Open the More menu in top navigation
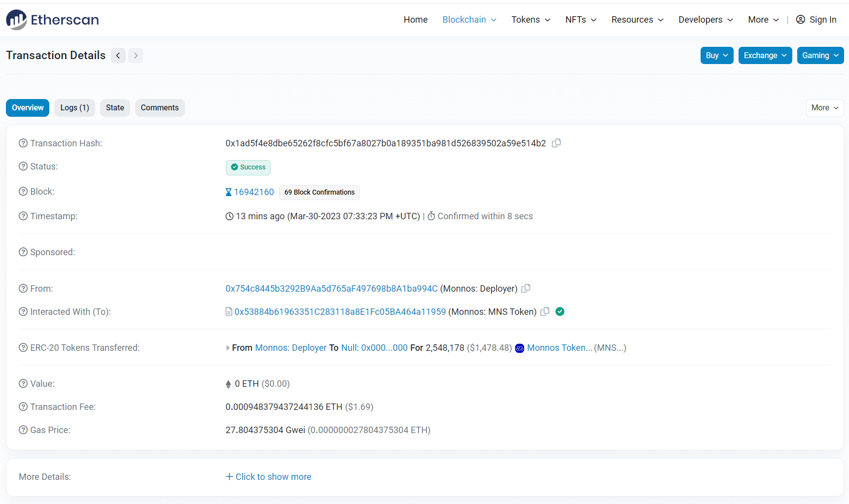Image resolution: width=849 pixels, height=504 pixels. [763, 20]
